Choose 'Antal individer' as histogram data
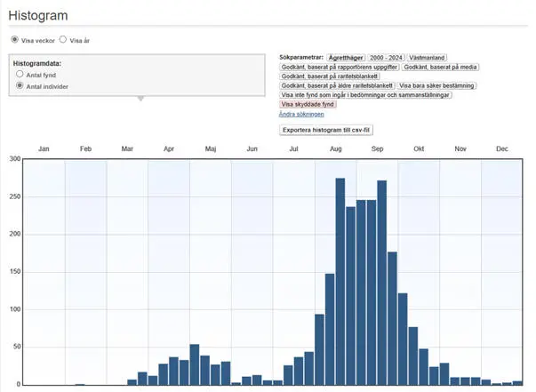The height and width of the screenshot is (392, 536). tap(20, 86)
